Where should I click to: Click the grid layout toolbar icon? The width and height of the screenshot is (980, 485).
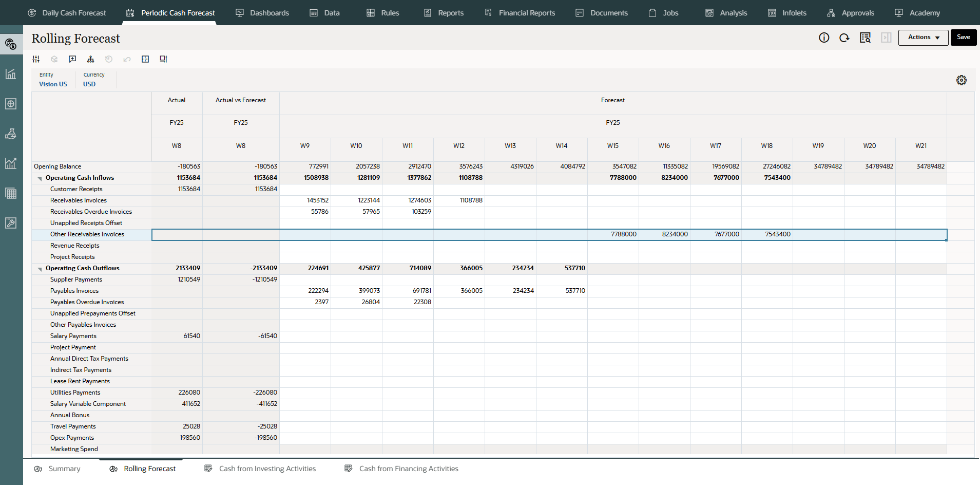click(x=145, y=59)
